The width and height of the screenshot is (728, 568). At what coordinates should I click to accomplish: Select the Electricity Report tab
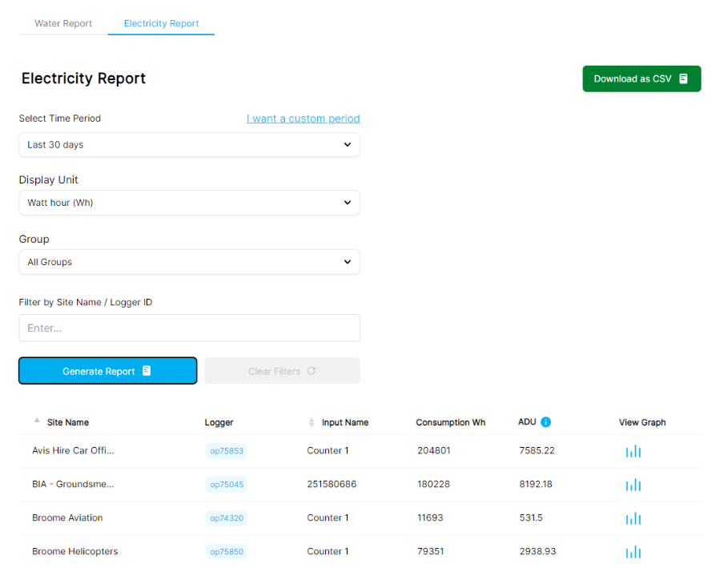click(x=161, y=23)
